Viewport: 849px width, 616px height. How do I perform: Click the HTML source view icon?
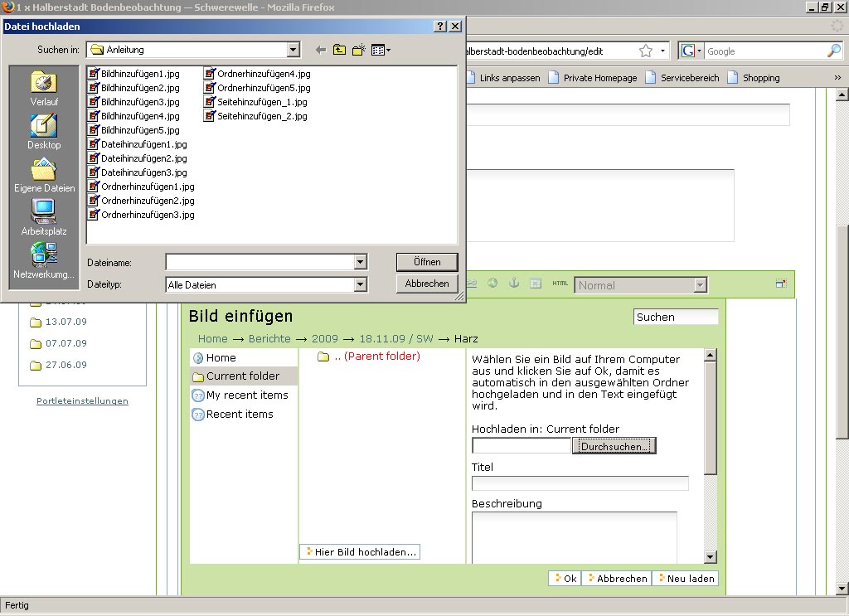[x=560, y=284]
